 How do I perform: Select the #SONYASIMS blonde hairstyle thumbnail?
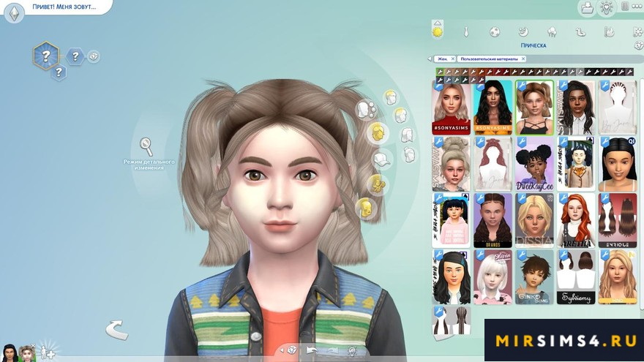point(451,108)
